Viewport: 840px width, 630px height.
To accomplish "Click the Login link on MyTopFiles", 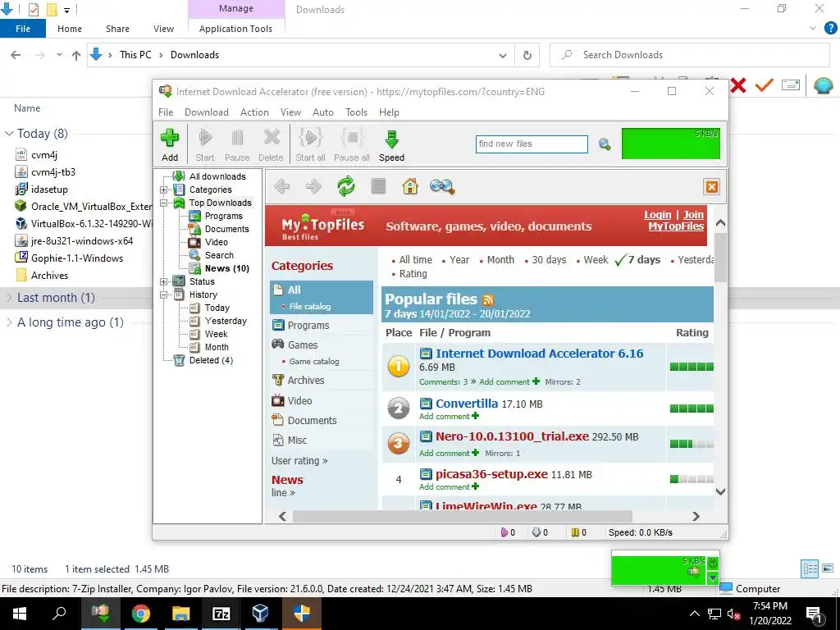I will point(657,215).
